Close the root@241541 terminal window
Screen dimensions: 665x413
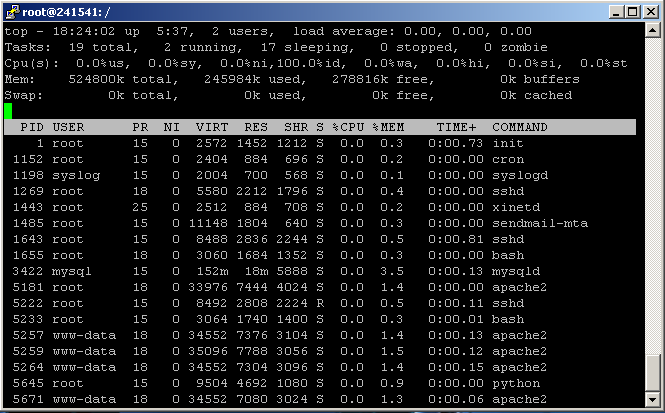point(650,12)
